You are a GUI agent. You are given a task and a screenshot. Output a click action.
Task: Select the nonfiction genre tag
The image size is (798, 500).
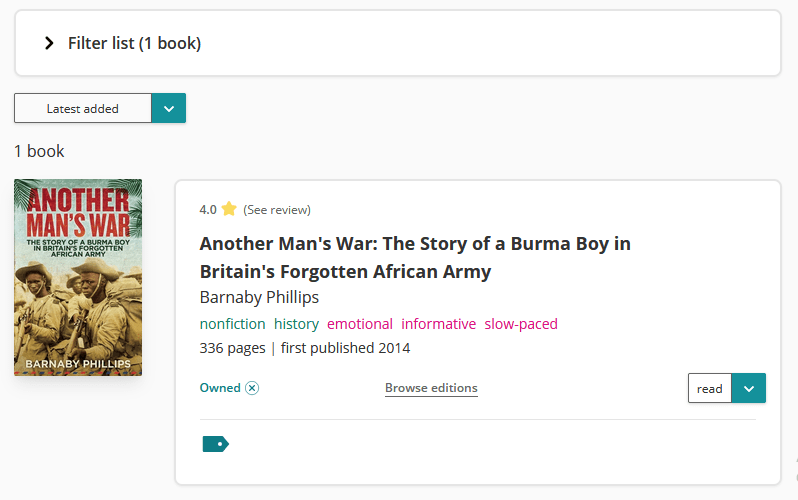point(232,324)
